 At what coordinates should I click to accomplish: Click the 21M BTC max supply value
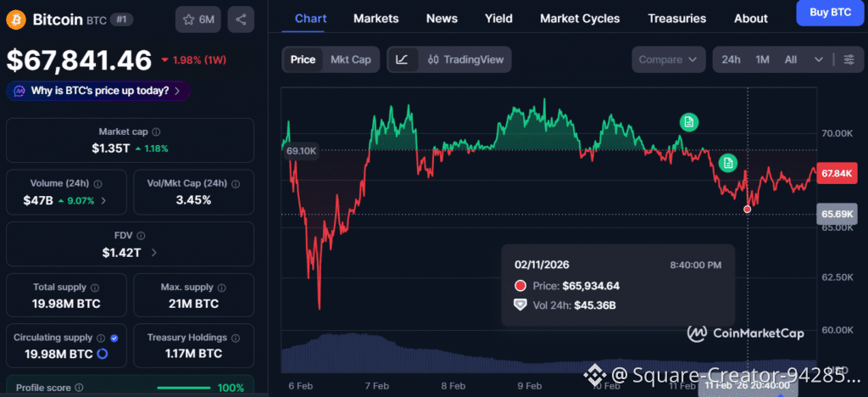coord(193,304)
